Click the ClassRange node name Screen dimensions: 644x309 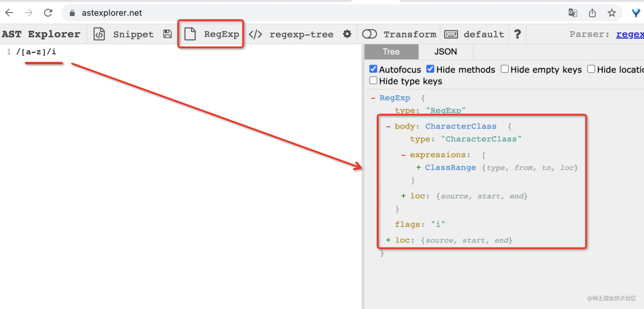451,168
